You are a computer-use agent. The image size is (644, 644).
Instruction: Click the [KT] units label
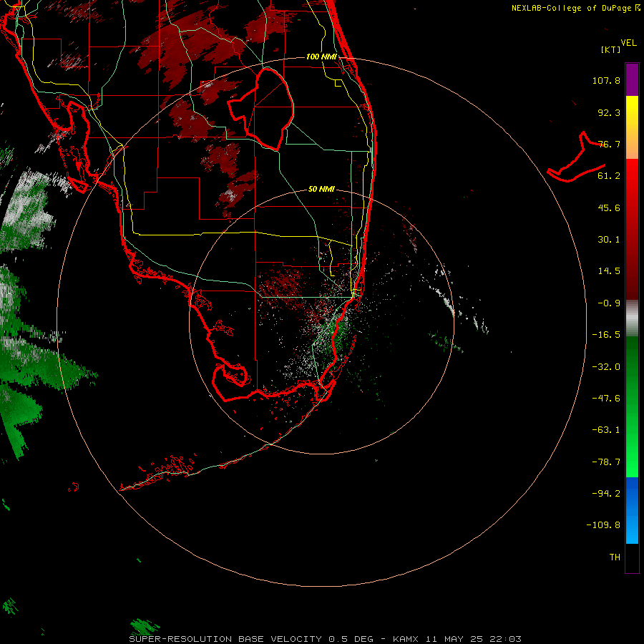pyautogui.click(x=611, y=49)
